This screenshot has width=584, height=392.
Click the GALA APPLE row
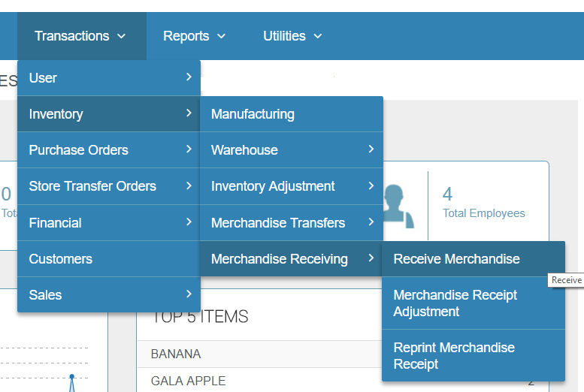pyautogui.click(x=259, y=381)
